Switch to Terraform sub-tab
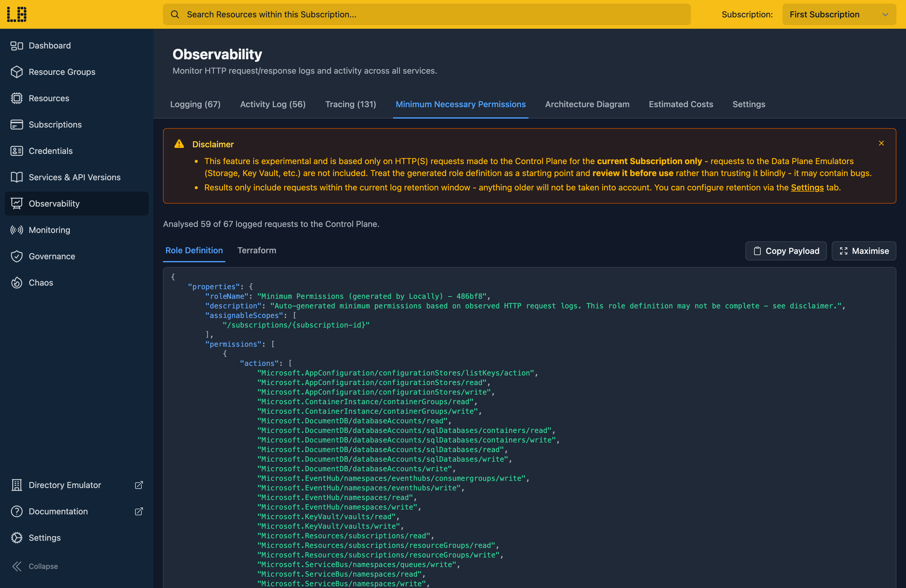The width and height of the screenshot is (906, 588). pos(257,251)
